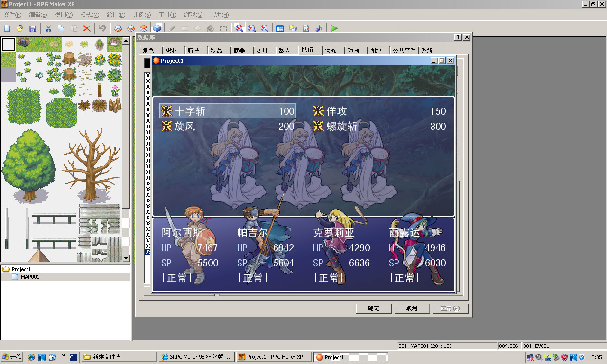Switch to map layer 3
This screenshot has width=607, height=364.
(144, 28)
